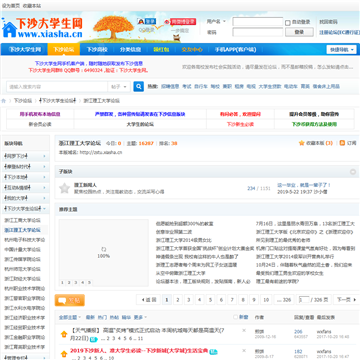
Task: Click the star bookmark-this-board icon
Action: (x=302, y=143)
